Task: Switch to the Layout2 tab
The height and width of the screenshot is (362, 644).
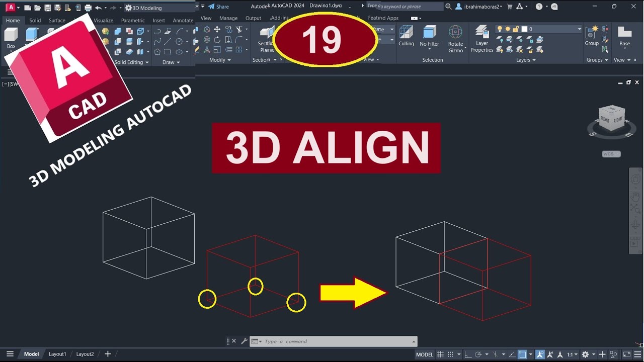Action: 85,354
